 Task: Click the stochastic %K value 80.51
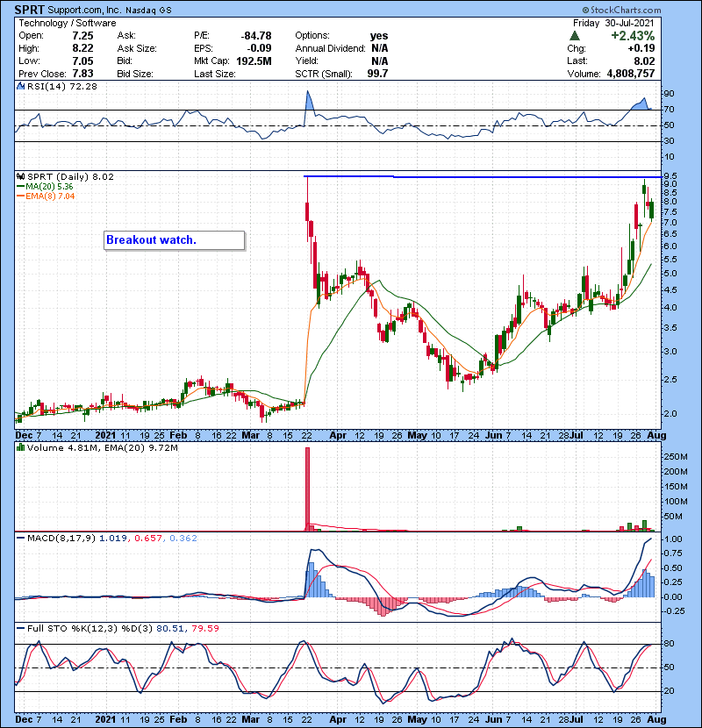(x=169, y=628)
